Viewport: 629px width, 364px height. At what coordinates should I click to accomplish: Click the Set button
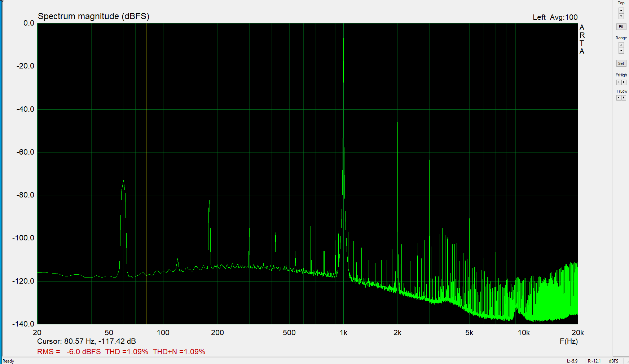point(621,63)
